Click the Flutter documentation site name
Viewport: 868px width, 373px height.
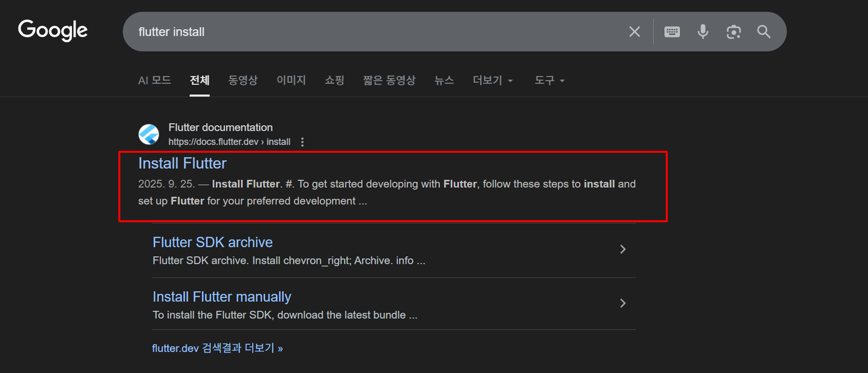[x=220, y=127]
